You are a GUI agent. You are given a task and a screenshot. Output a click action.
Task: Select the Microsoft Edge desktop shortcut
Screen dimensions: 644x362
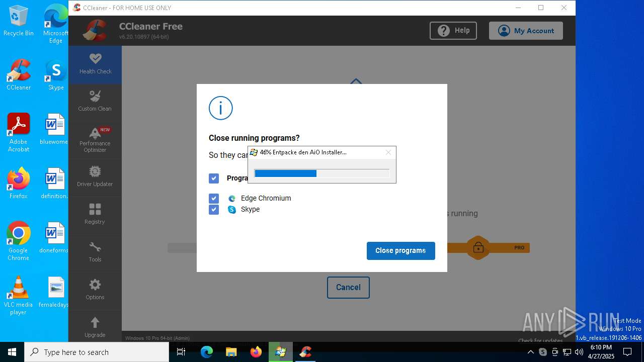click(x=56, y=24)
